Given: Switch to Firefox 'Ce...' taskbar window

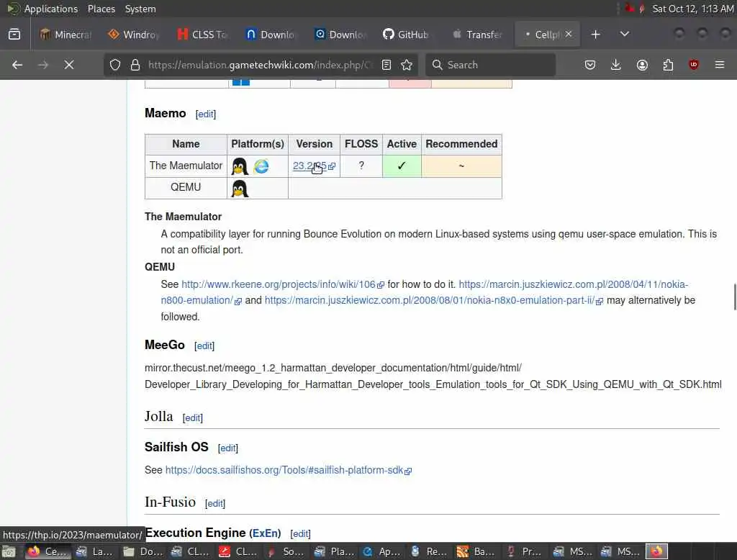Looking at the screenshot, I should pyautogui.click(x=47, y=551).
